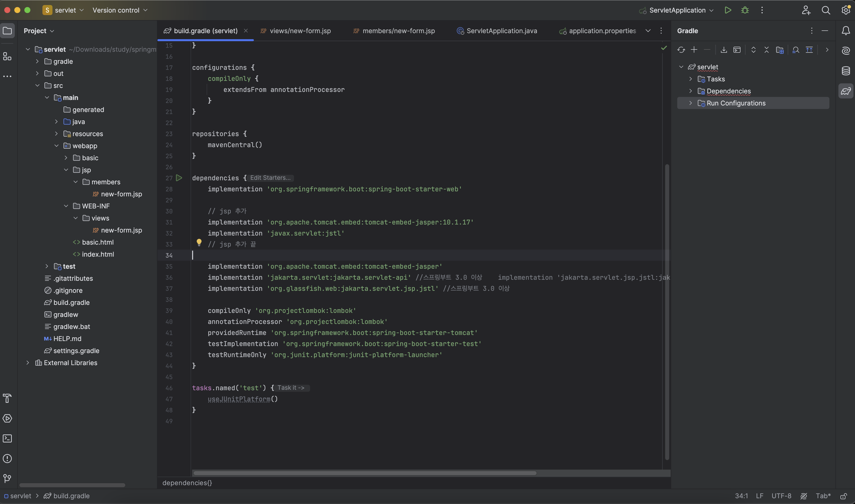Open Git tool window icon
Viewport: 855px width, 504px height.
coord(8,479)
